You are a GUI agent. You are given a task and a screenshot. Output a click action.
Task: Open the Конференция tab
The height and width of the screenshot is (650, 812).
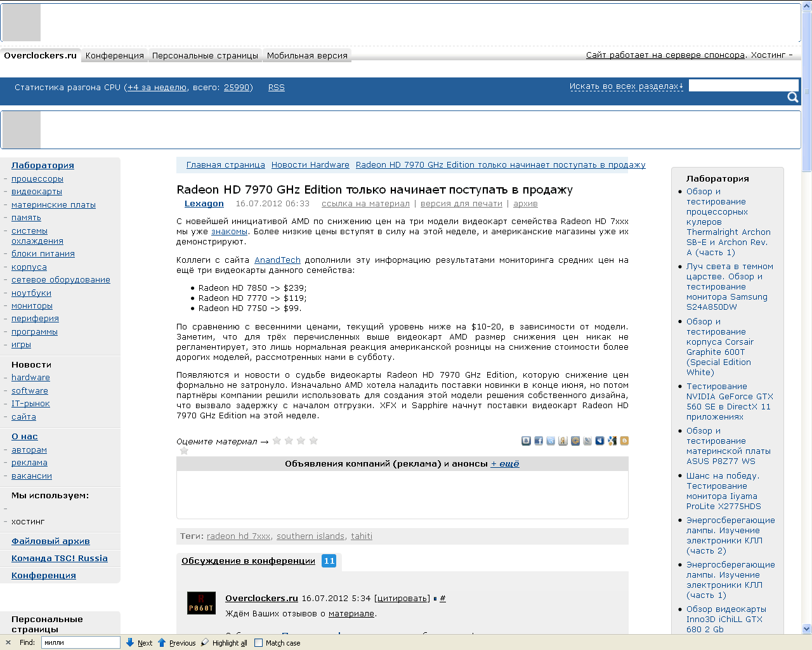point(115,56)
